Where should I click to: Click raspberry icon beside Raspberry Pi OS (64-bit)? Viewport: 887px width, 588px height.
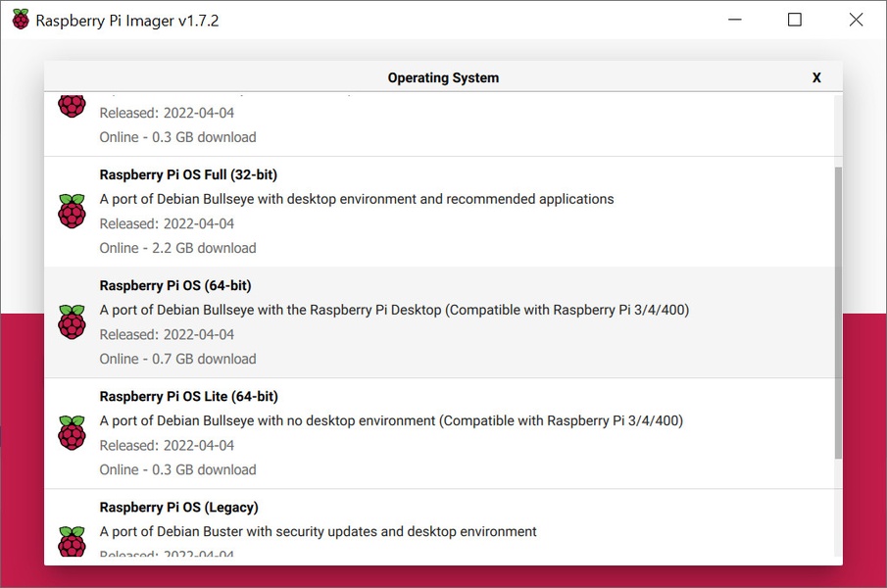(72, 322)
